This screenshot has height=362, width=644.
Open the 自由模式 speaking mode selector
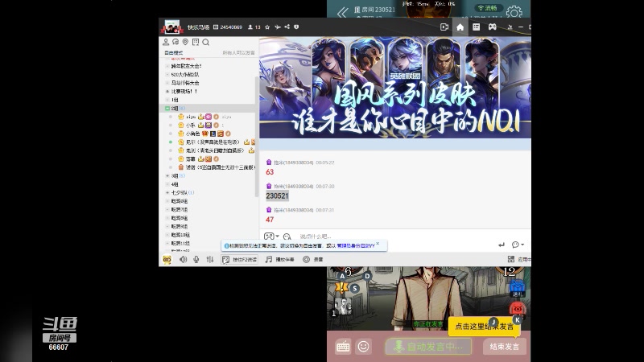tap(173, 53)
